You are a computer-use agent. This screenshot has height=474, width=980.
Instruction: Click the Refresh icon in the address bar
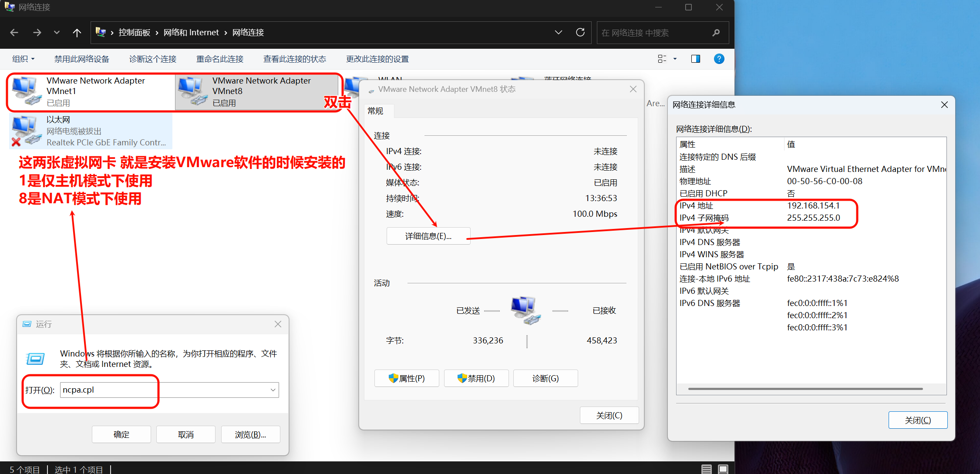(580, 33)
